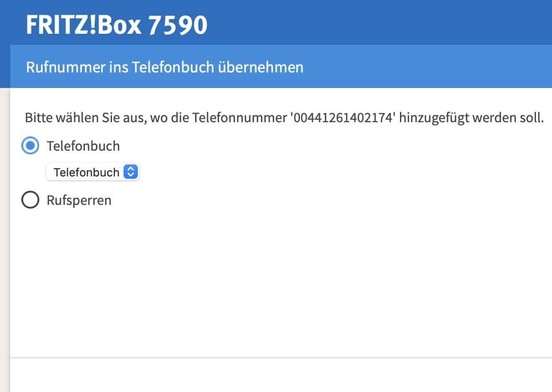Click the "Telefonbuch" text inside the dropdown

[x=86, y=172]
